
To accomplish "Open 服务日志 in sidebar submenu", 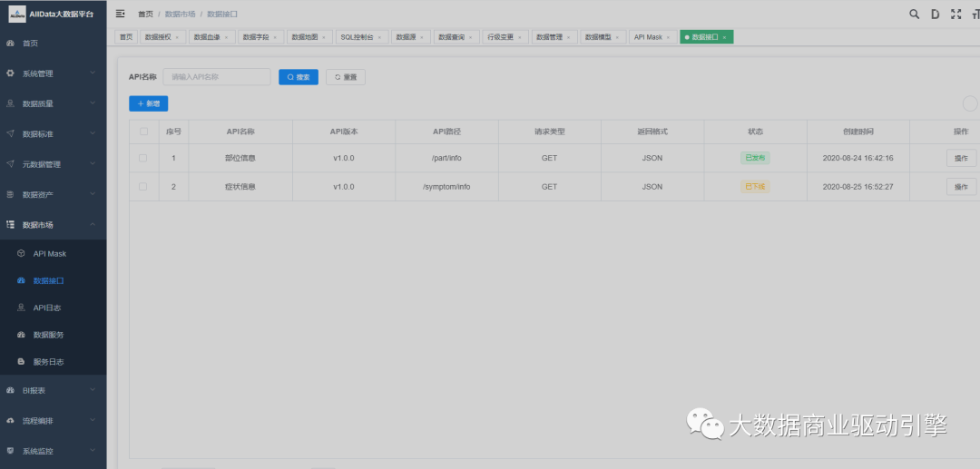I will (49, 362).
